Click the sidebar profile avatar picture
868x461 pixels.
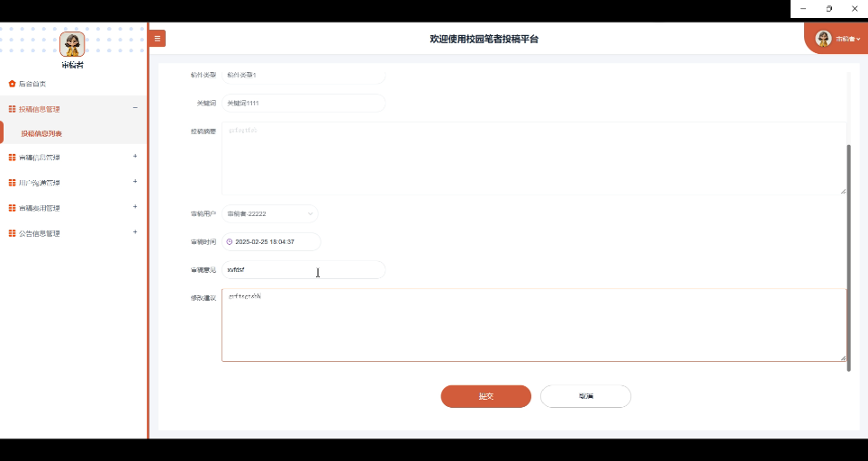point(73,44)
